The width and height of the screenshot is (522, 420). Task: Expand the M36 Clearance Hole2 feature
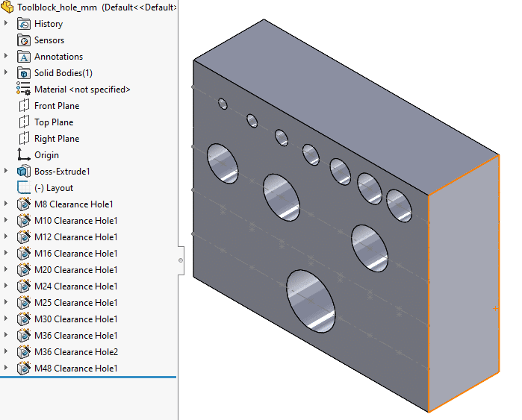[6, 351]
